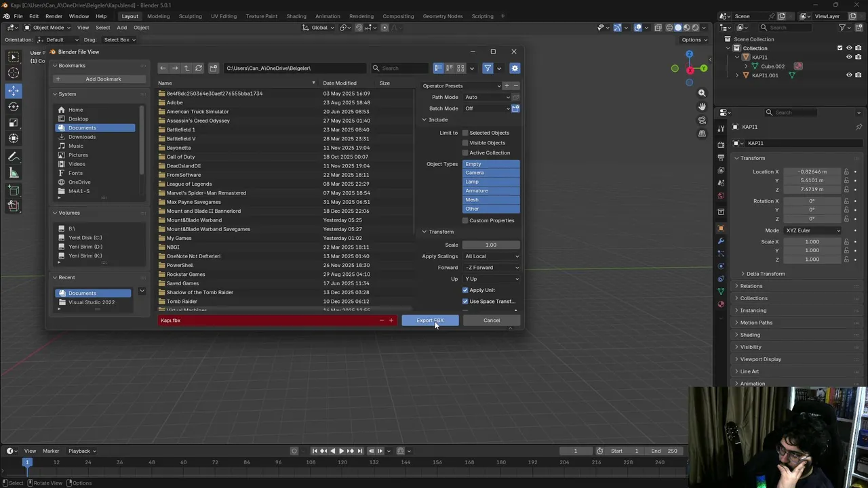This screenshot has height=488, width=868.
Task: Select the Cursor tool in left toolbar
Action: pos(14,73)
